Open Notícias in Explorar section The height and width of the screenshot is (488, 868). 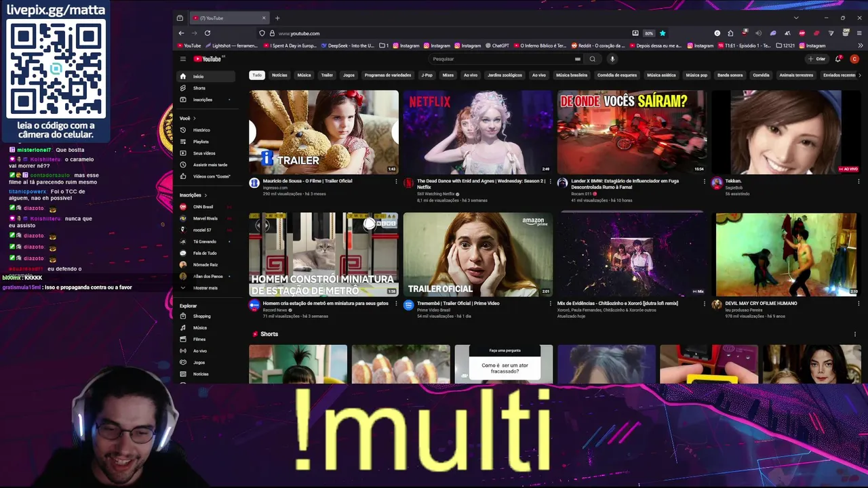click(206, 374)
